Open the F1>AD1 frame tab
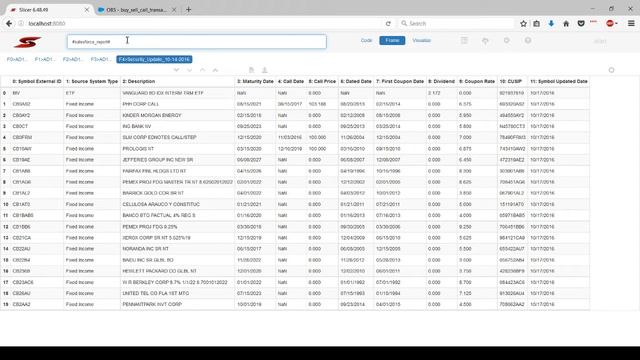Viewport: 640px width, 360px height. [x=45, y=60]
